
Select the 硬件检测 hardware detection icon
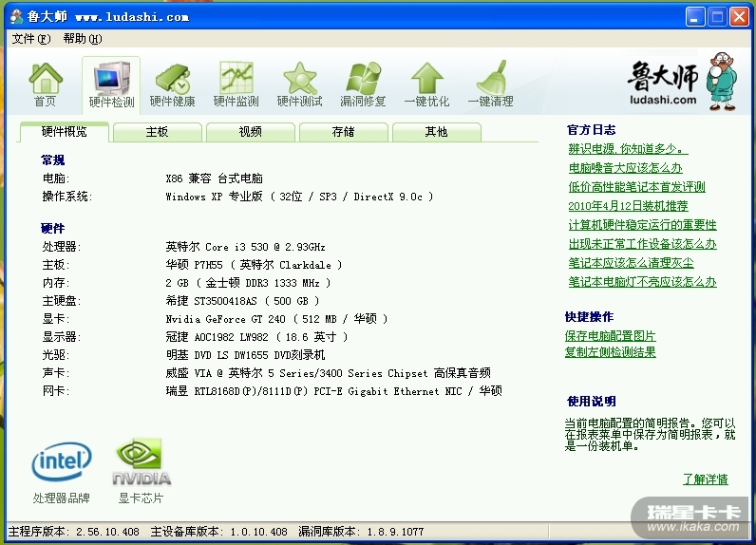[111, 85]
